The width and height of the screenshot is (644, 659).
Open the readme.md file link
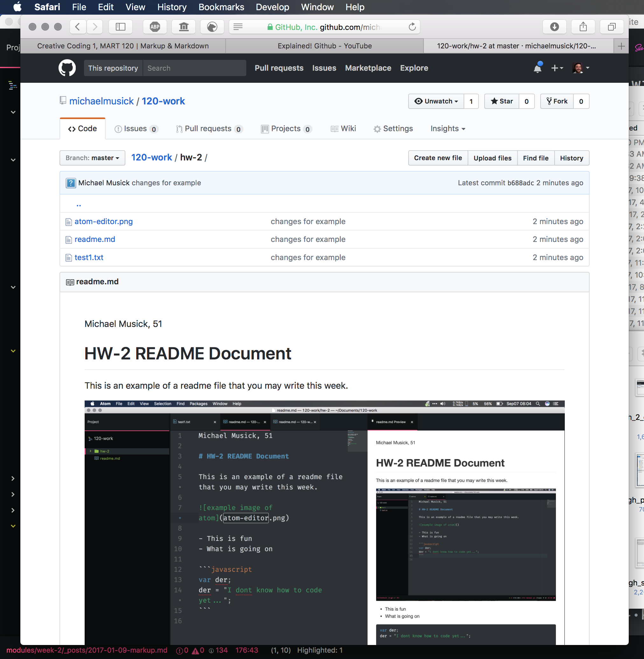(x=95, y=240)
